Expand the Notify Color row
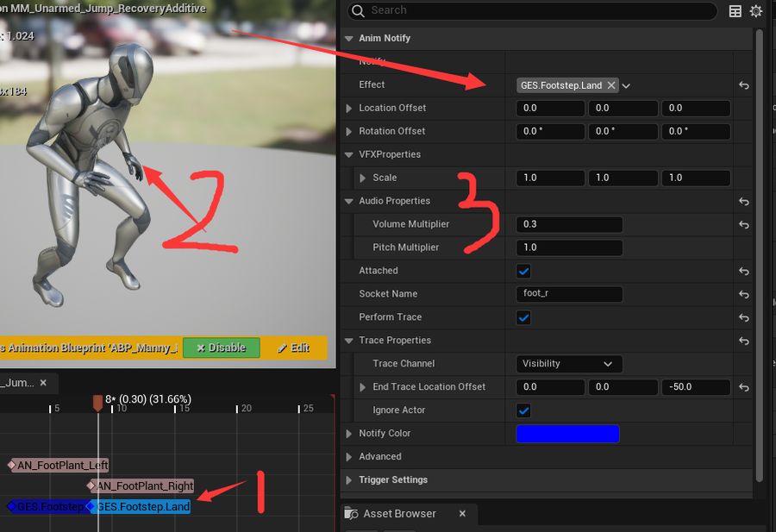 coord(349,434)
